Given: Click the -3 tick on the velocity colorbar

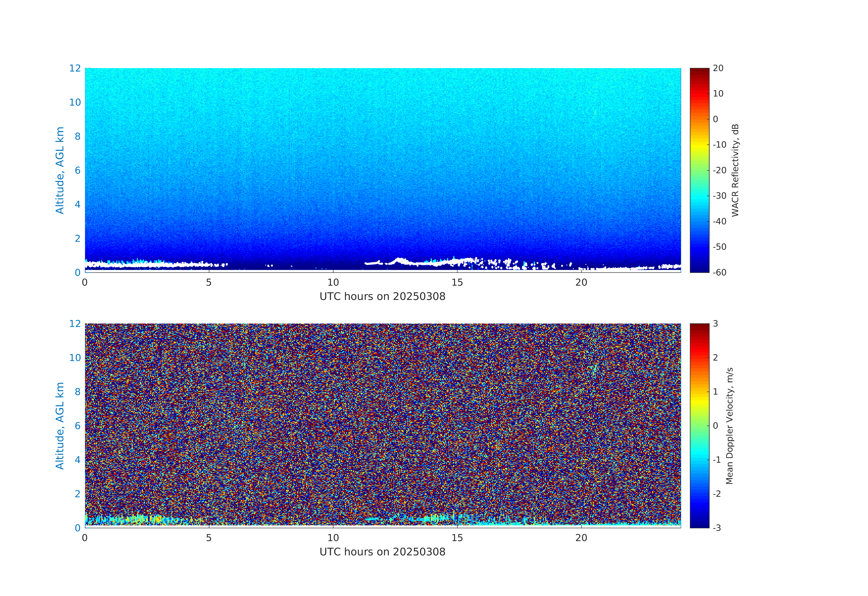Looking at the screenshot, I should coord(717,528).
